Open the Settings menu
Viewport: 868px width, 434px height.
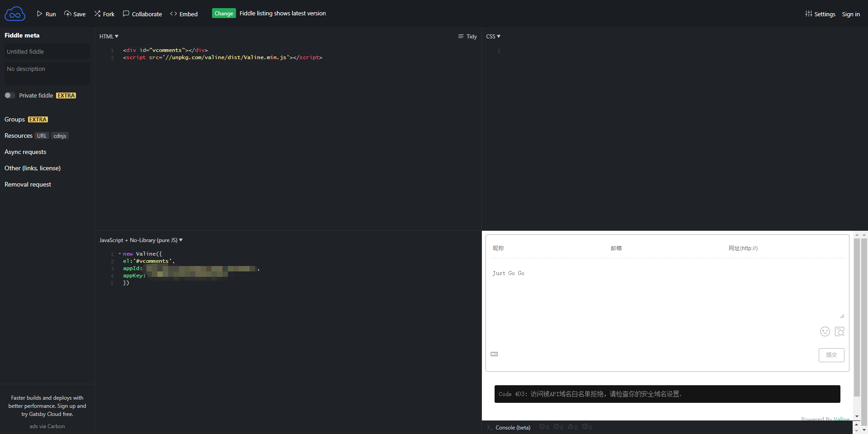(x=820, y=14)
